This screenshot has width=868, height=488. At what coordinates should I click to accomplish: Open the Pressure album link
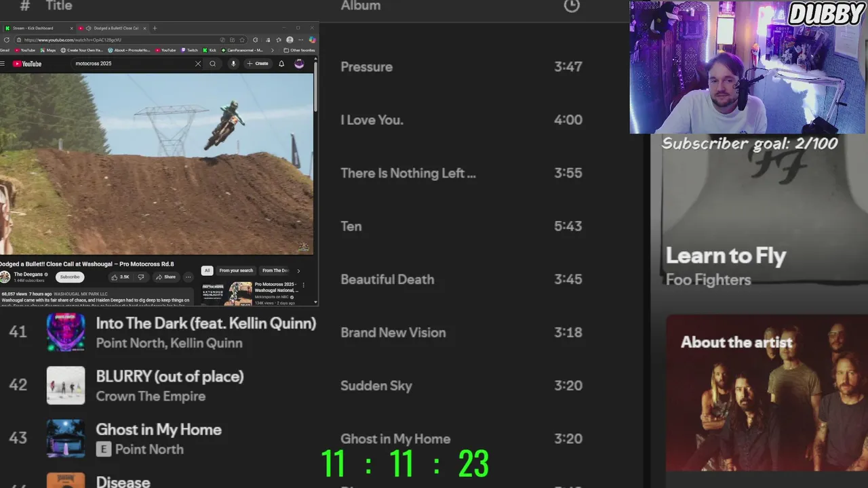[367, 66]
